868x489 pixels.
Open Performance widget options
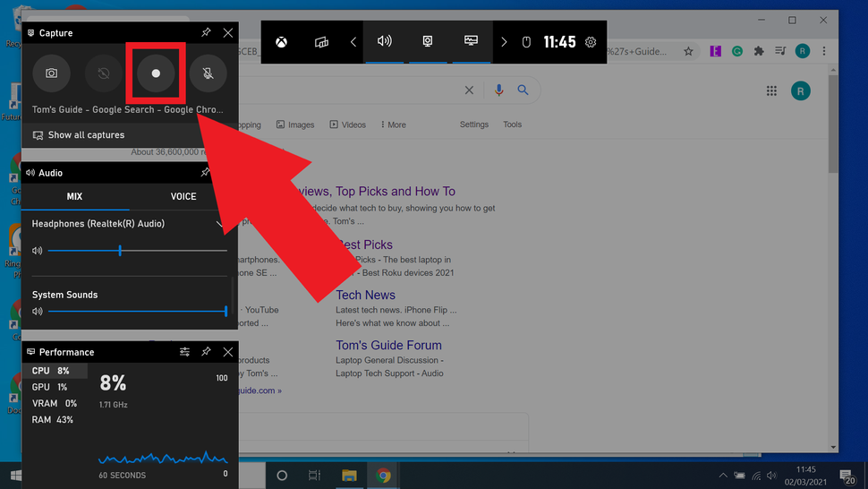click(185, 352)
